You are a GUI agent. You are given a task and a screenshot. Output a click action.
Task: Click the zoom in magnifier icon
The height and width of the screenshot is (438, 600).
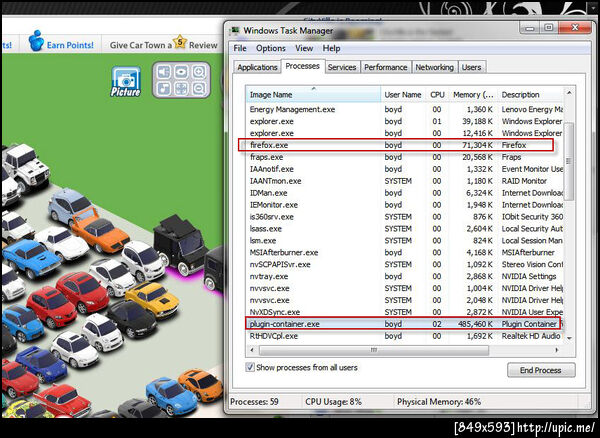(199, 72)
